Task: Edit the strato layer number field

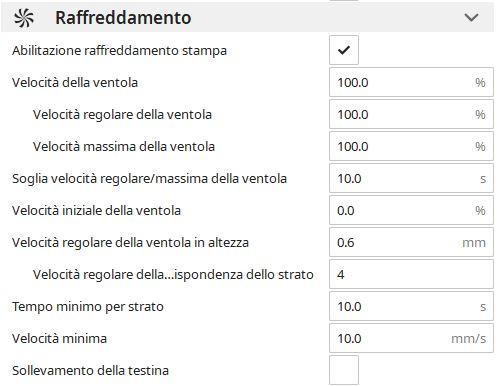Action: (x=411, y=274)
